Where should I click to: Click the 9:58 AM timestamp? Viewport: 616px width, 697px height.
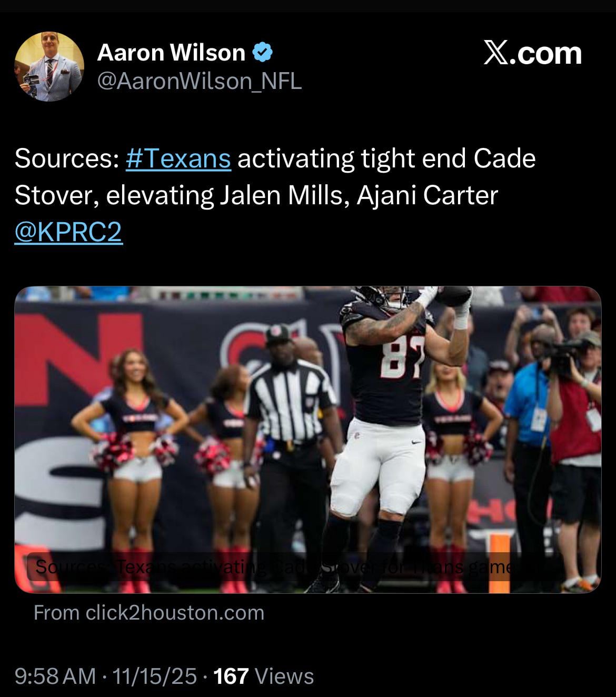(x=55, y=676)
